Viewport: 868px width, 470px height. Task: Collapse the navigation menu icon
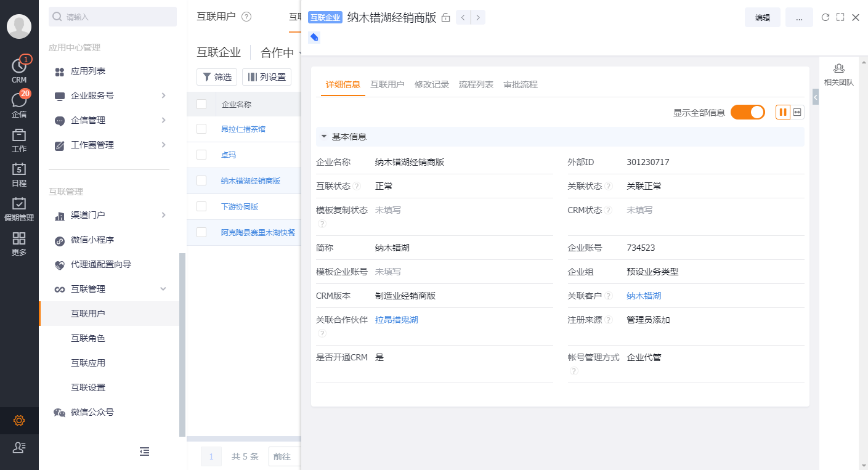(x=144, y=452)
